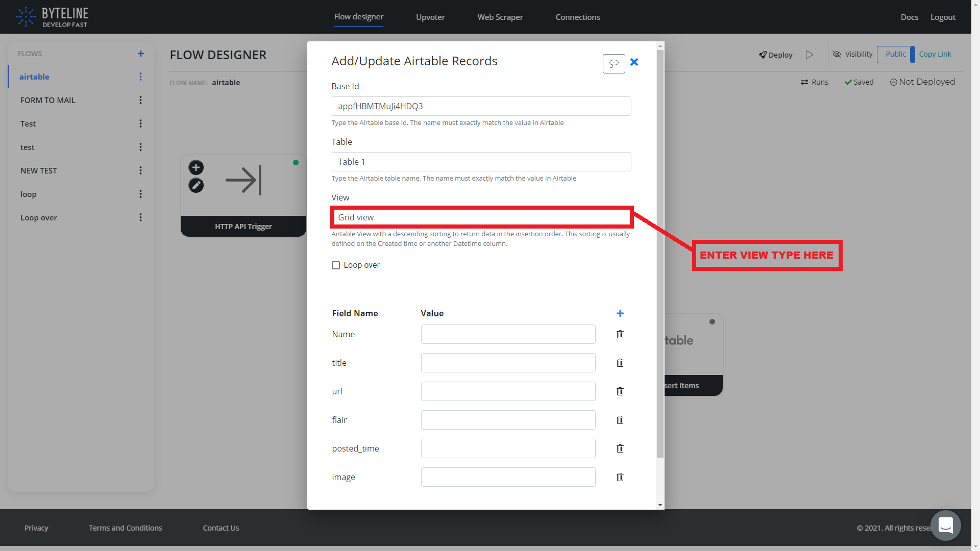980x551 pixels.
Task: Select the airtable flow in sidebar
Action: [34, 77]
